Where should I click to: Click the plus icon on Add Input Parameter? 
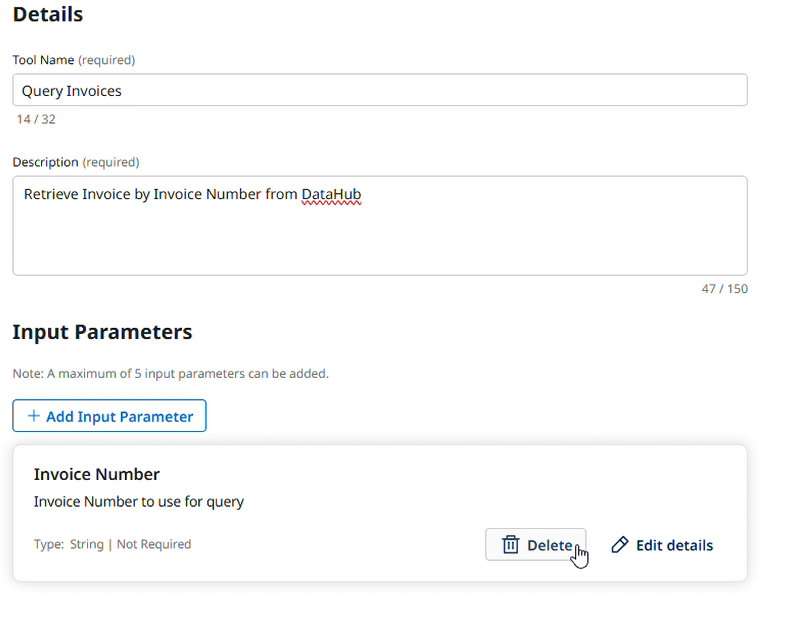[x=34, y=416]
